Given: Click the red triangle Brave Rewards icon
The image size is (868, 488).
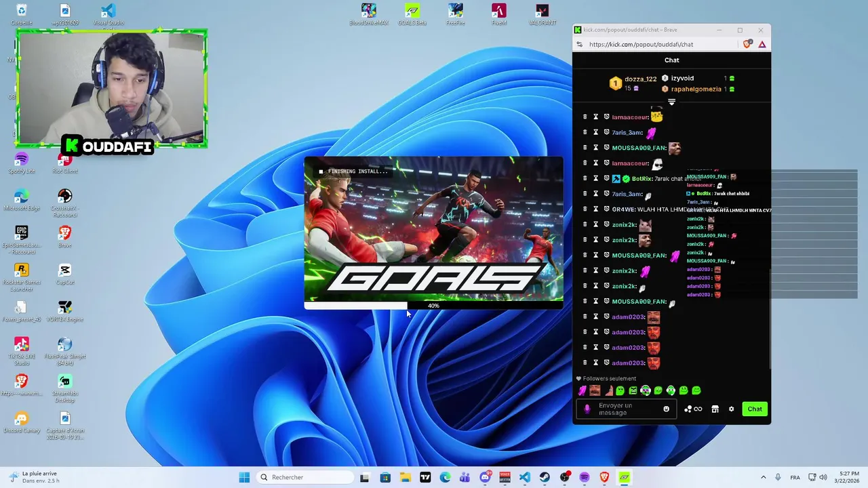Looking at the screenshot, I should point(762,44).
